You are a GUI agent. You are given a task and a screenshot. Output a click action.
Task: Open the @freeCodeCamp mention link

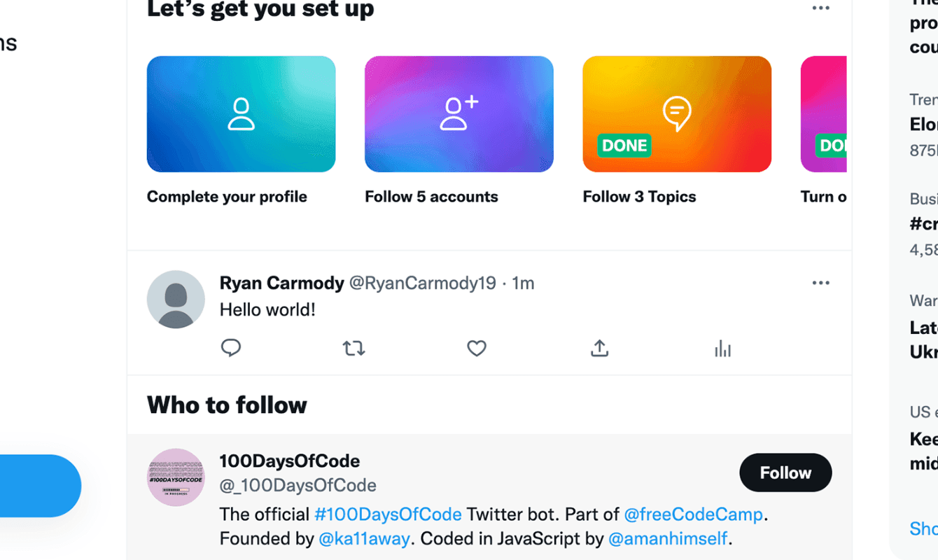click(x=693, y=514)
